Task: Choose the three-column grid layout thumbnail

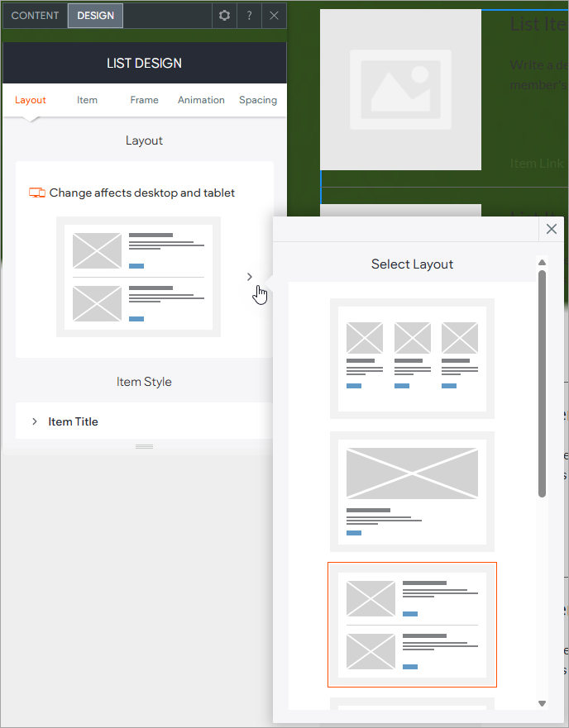Action: [412, 359]
